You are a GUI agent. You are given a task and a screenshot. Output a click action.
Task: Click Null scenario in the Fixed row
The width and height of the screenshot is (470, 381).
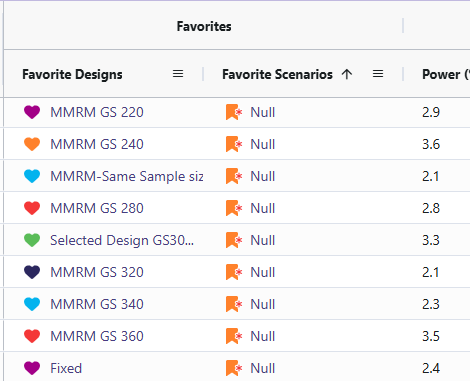263,368
